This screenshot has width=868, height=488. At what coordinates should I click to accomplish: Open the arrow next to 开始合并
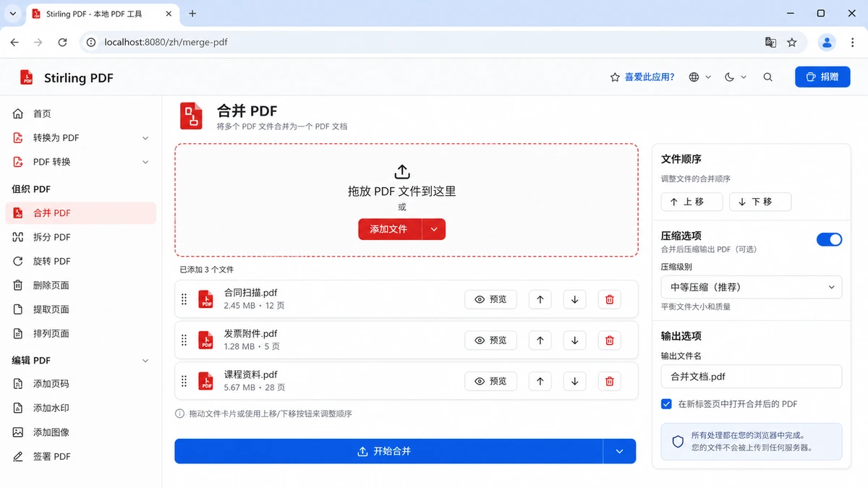coord(619,451)
